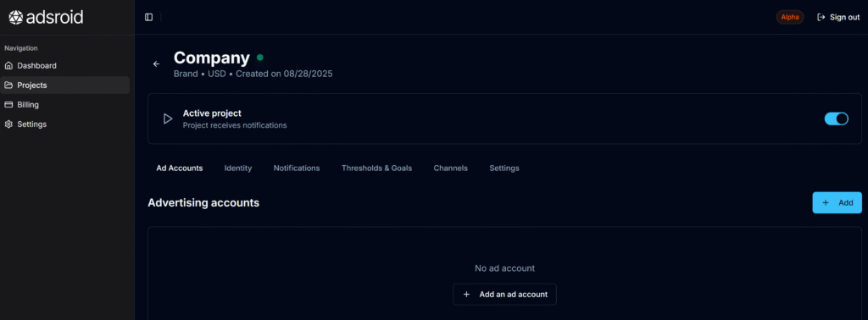Click the Alpha badge
The image size is (868, 320).
click(x=790, y=17)
